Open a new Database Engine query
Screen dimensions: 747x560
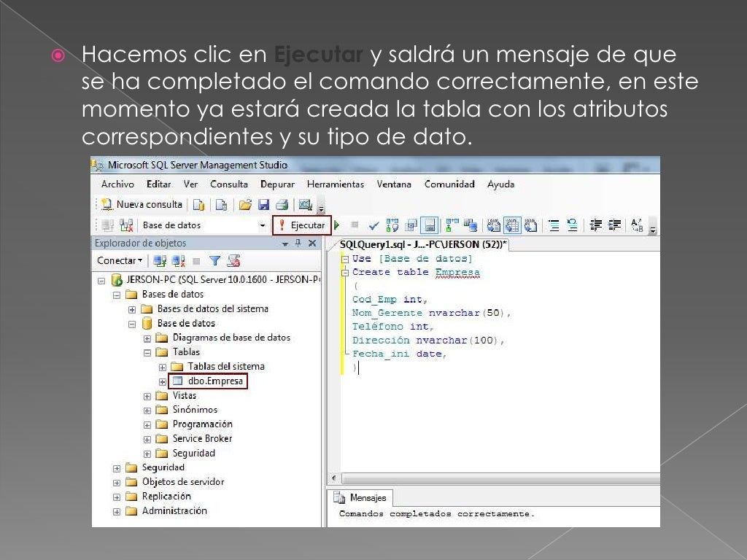click(x=198, y=205)
